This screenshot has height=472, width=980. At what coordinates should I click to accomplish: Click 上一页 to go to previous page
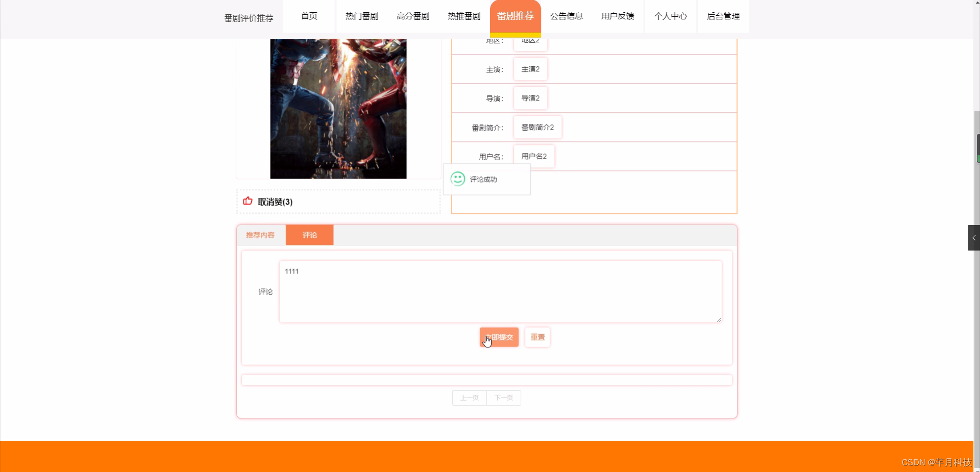pyautogui.click(x=469, y=398)
